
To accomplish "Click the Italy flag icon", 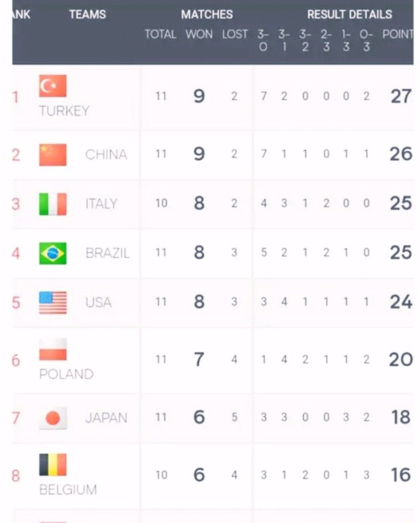I will [53, 204].
